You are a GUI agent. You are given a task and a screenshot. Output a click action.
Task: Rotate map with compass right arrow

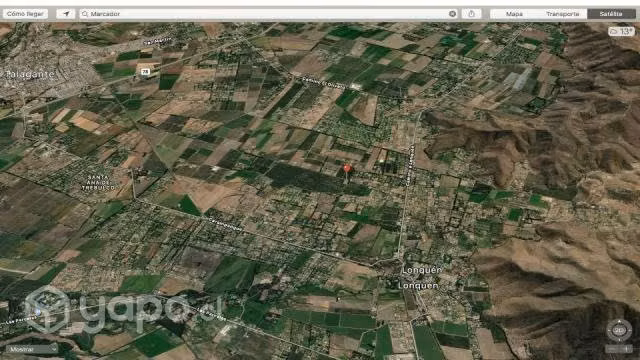[x=629, y=330]
